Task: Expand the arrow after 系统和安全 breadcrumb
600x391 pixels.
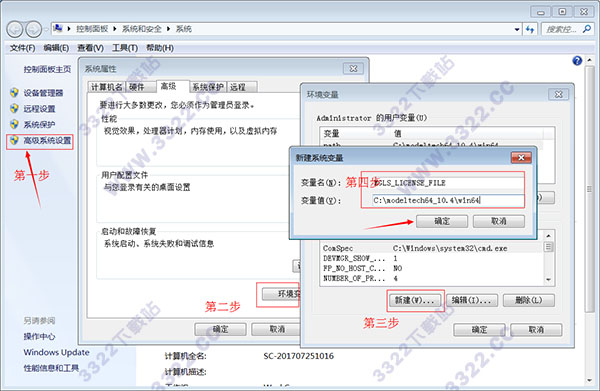Action: 168,29
